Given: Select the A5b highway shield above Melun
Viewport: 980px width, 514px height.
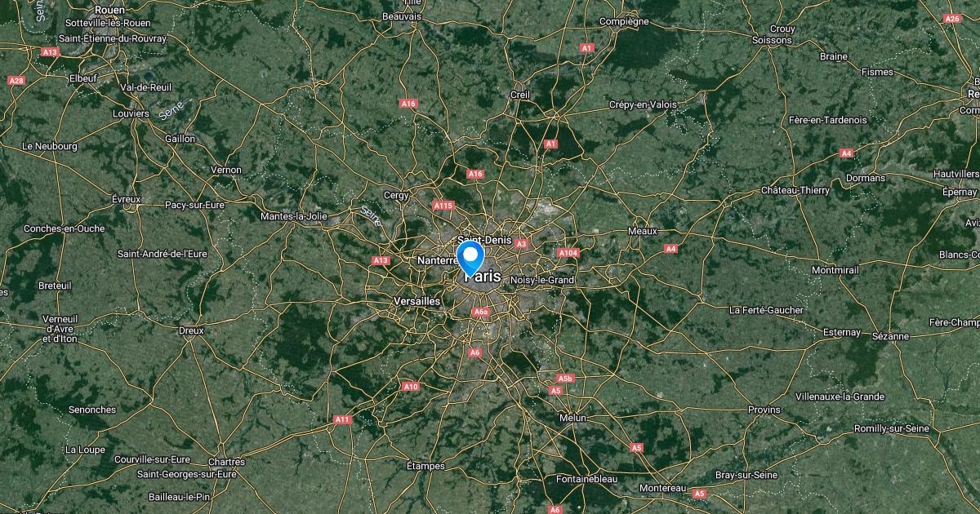Looking at the screenshot, I should 565,379.
